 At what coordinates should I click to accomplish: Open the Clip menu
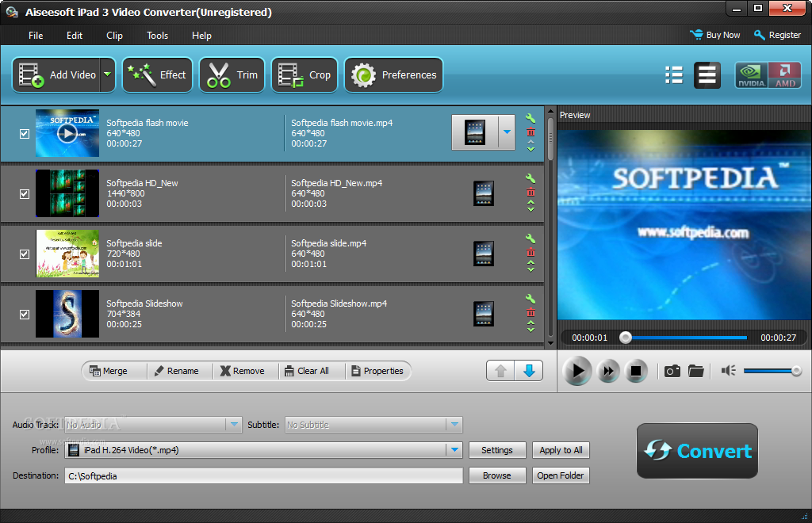click(114, 36)
